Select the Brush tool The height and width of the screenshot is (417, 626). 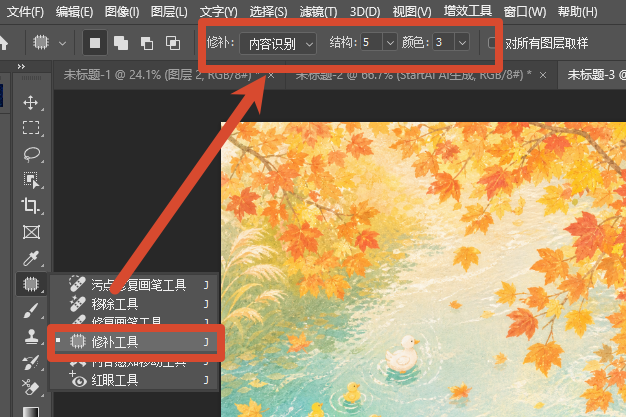click(x=31, y=311)
